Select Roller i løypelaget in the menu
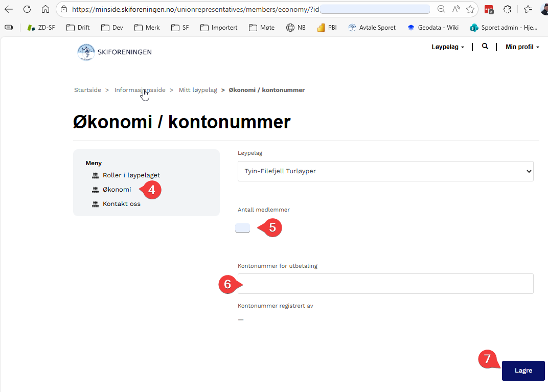The image size is (548, 392). [x=131, y=175]
